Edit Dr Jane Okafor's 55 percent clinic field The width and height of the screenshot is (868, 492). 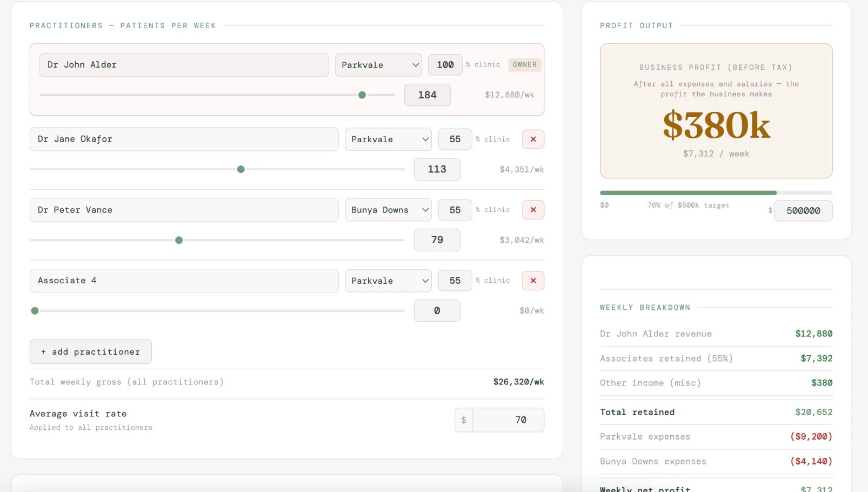point(455,139)
